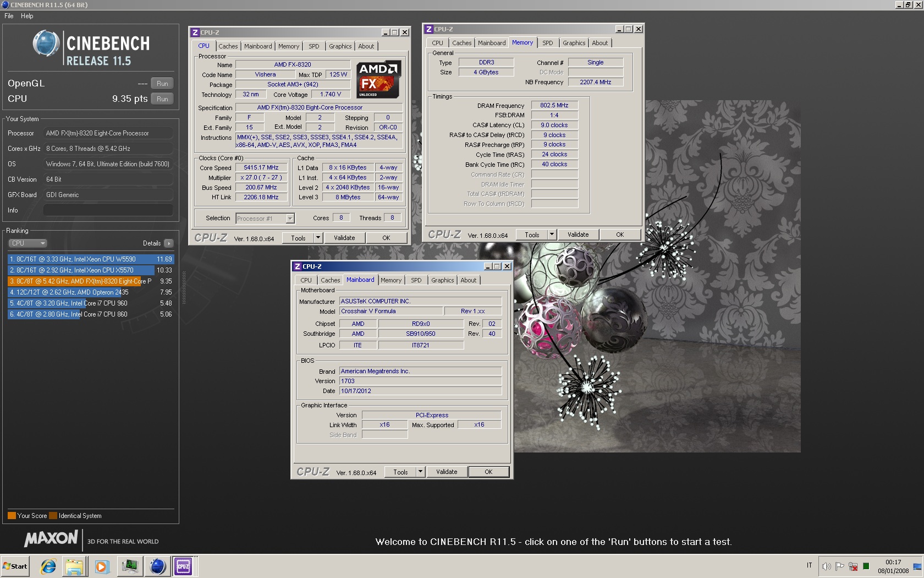Click the NB Frequency value 2207.4 MHz

point(596,82)
